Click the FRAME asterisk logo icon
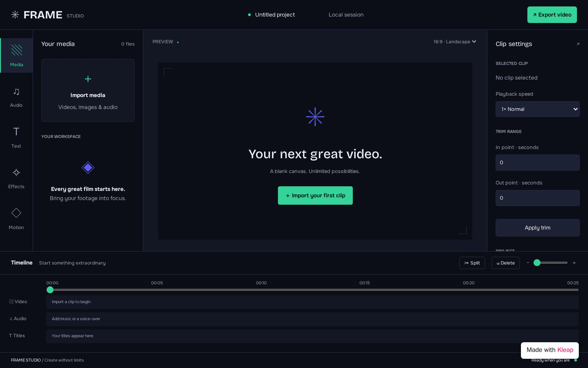Viewport: 588px width, 368px height. coord(15,14)
